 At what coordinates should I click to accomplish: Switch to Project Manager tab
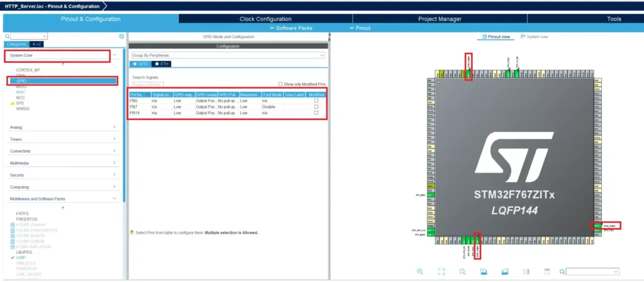[x=440, y=19]
